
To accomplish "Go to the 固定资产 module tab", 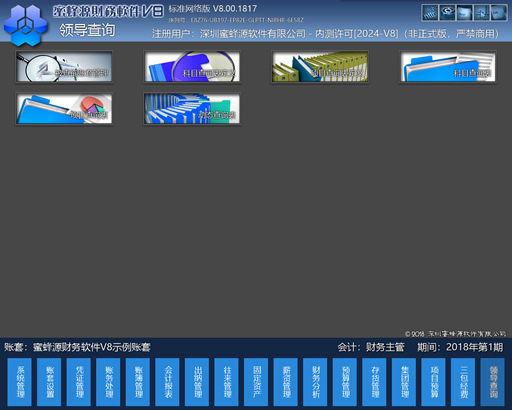I will 256,382.
